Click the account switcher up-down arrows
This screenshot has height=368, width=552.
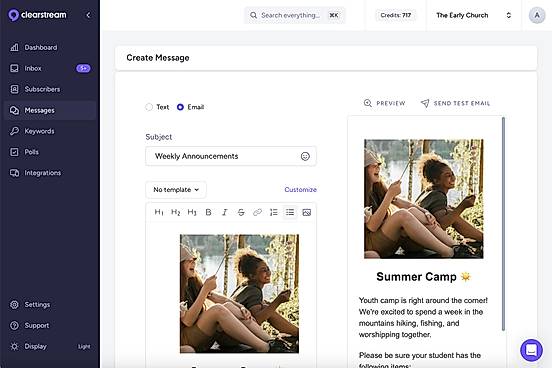[x=509, y=15]
